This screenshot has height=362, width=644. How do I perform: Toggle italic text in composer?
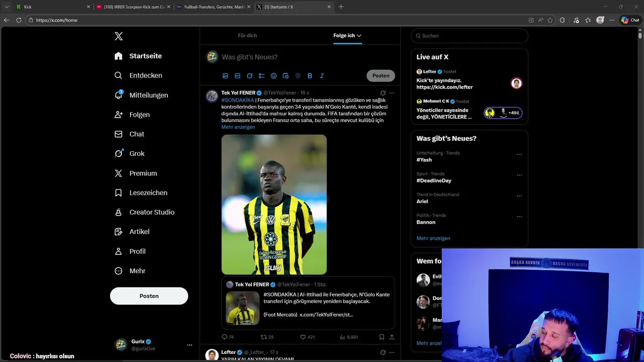click(x=322, y=76)
